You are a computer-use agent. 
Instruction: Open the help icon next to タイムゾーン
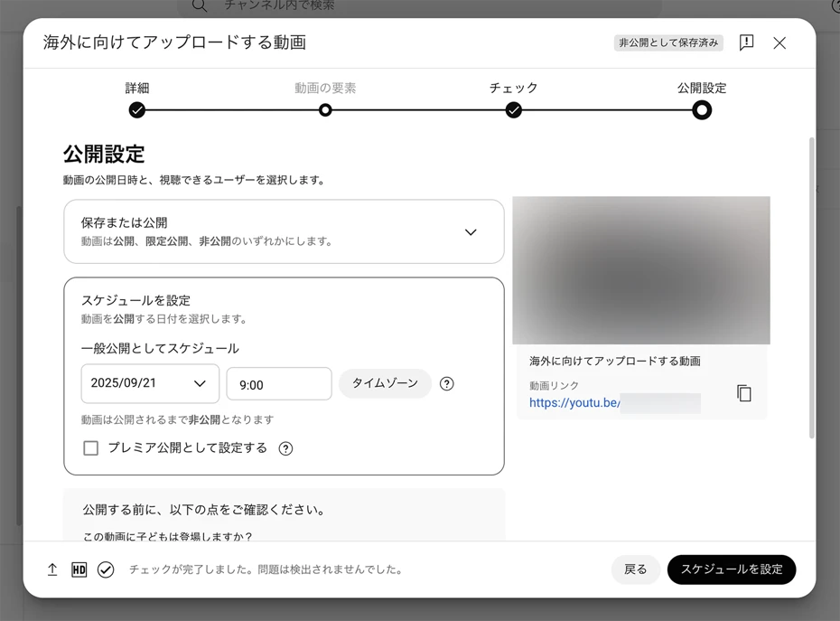pos(446,384)
